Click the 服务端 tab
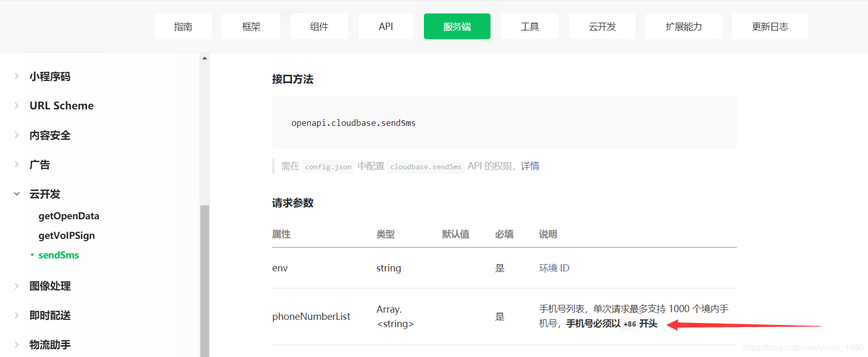This screenshot has width=868, height=357. click(457, 26)
